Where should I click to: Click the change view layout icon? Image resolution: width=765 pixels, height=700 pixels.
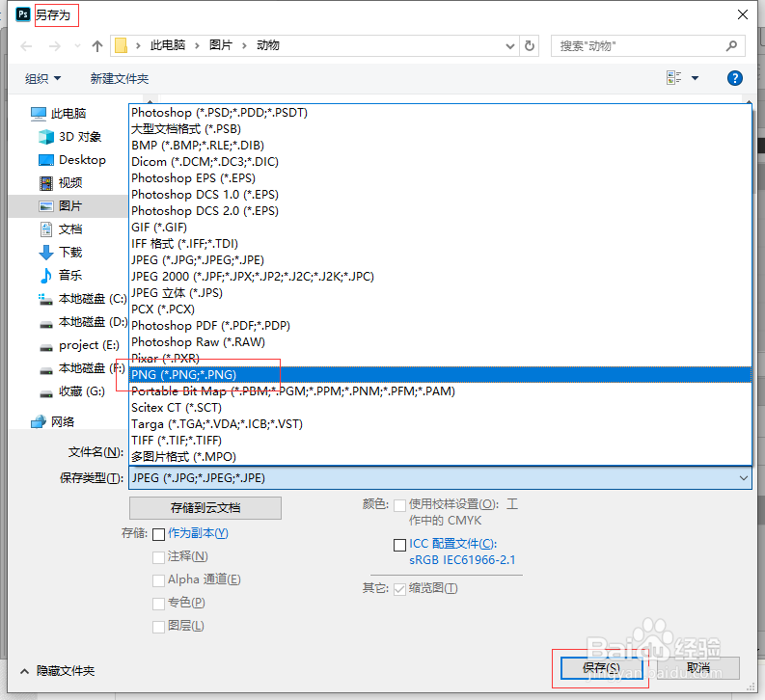673,78
